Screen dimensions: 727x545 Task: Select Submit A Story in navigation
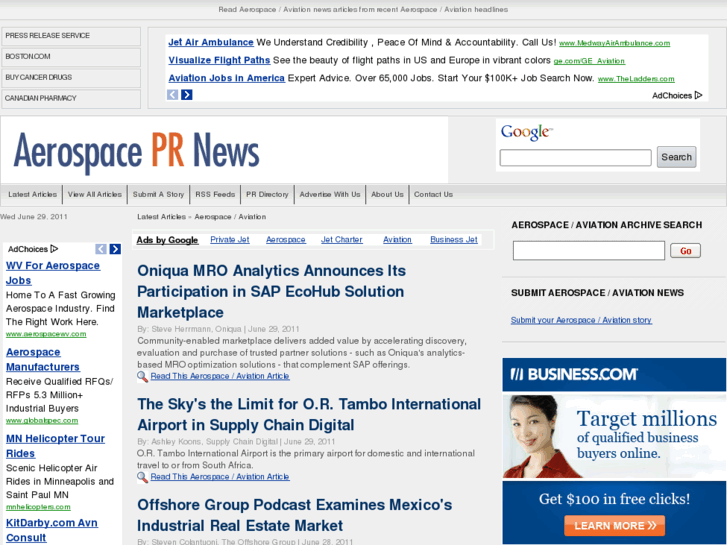[159, 194]
